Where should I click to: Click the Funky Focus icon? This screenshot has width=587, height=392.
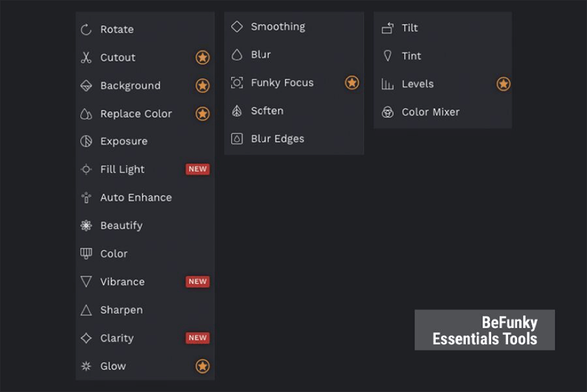237,83
